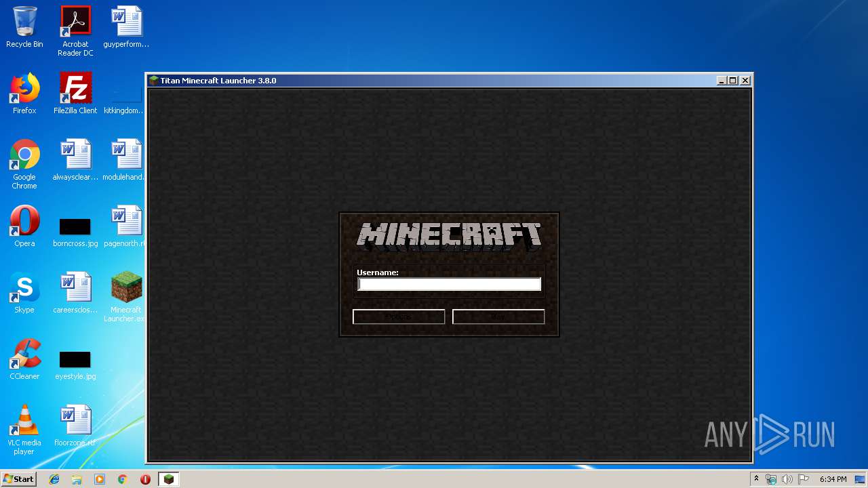Click the 6:34 PM taskbar clock
868x488 pixels.
pos(833,479)
